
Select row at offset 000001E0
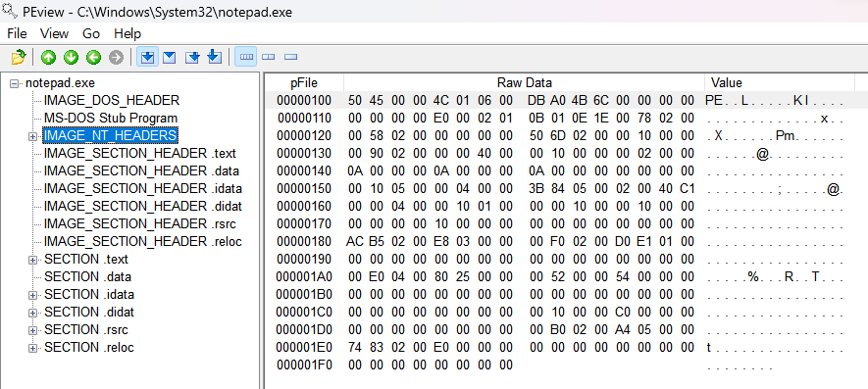click(x=566, y=348)
